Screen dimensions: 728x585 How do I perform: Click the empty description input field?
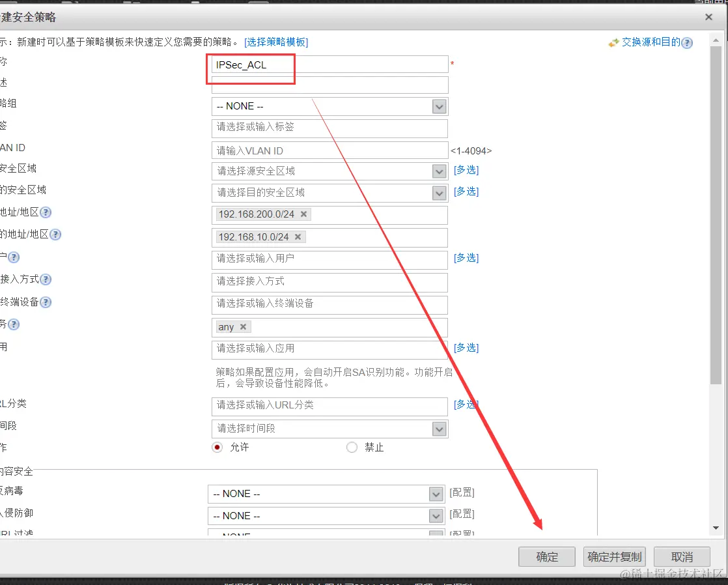tap(329, 85)
